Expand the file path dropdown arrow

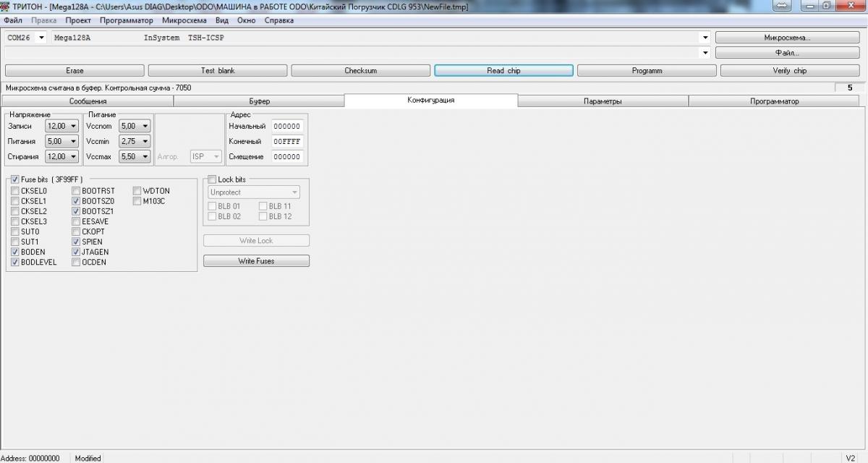pos(705,53)
